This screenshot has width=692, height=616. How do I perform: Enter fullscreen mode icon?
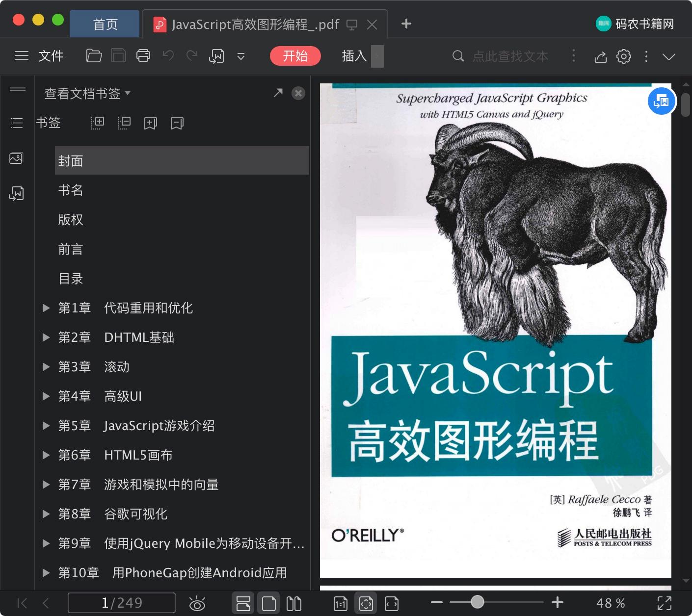[x=665, y=603]
